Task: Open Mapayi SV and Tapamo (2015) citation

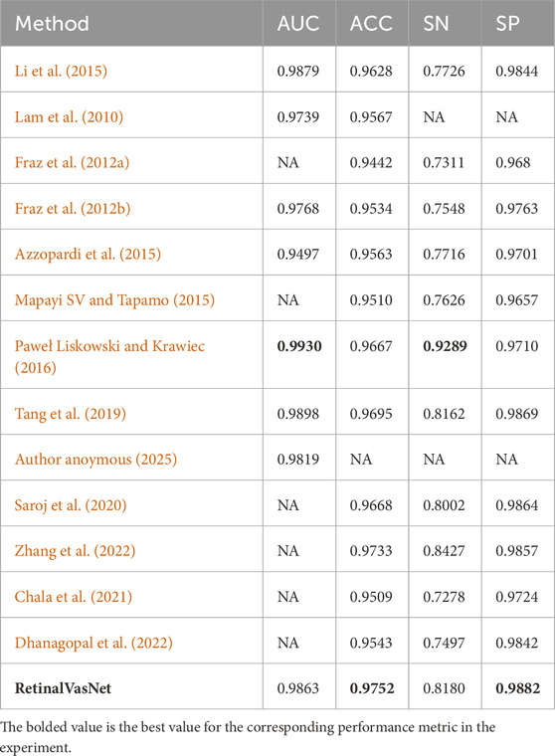Action: [114, 299]
